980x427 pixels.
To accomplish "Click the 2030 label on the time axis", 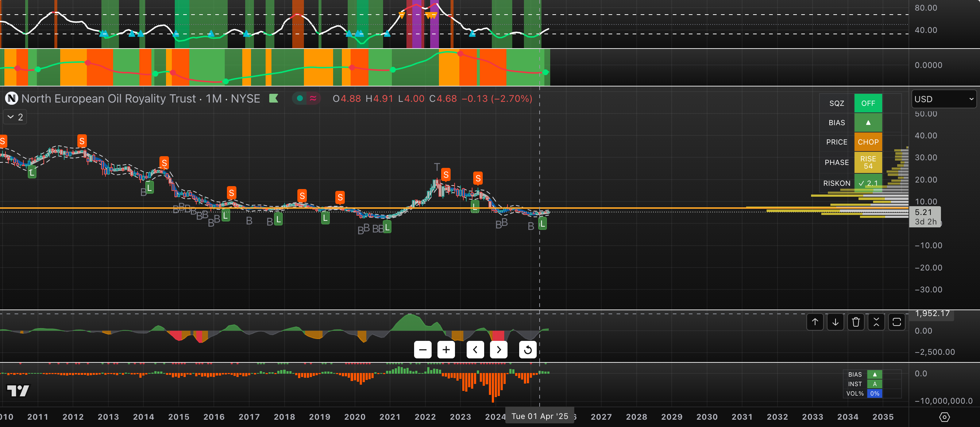I will (707, 417).
